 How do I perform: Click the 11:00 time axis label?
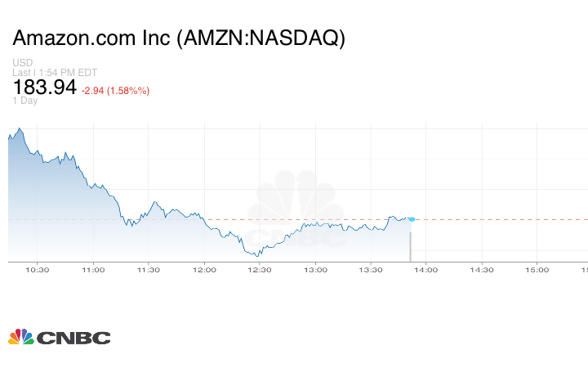click(x=93, y=269)
